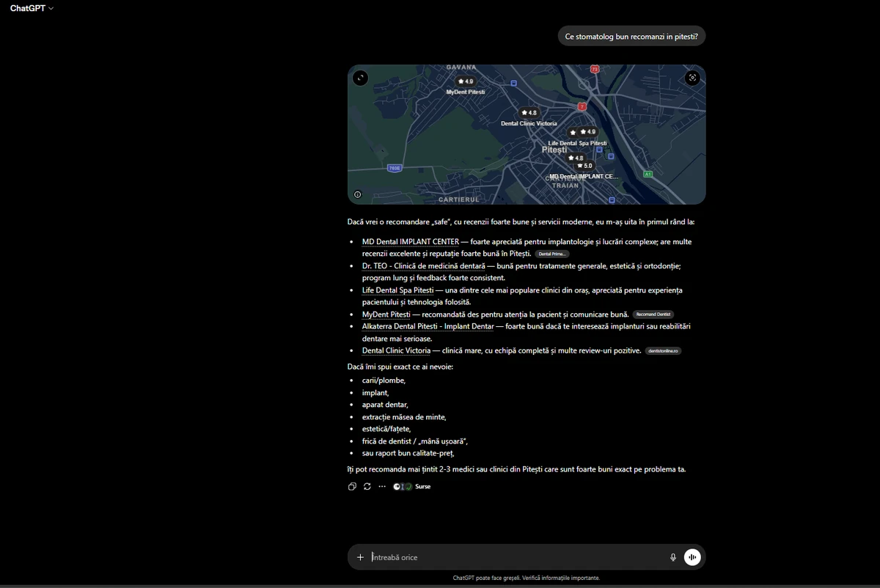Open the Life Dental Spa Pitesti link
This screenshot has width=880, height=588.
tap(397, 290)
